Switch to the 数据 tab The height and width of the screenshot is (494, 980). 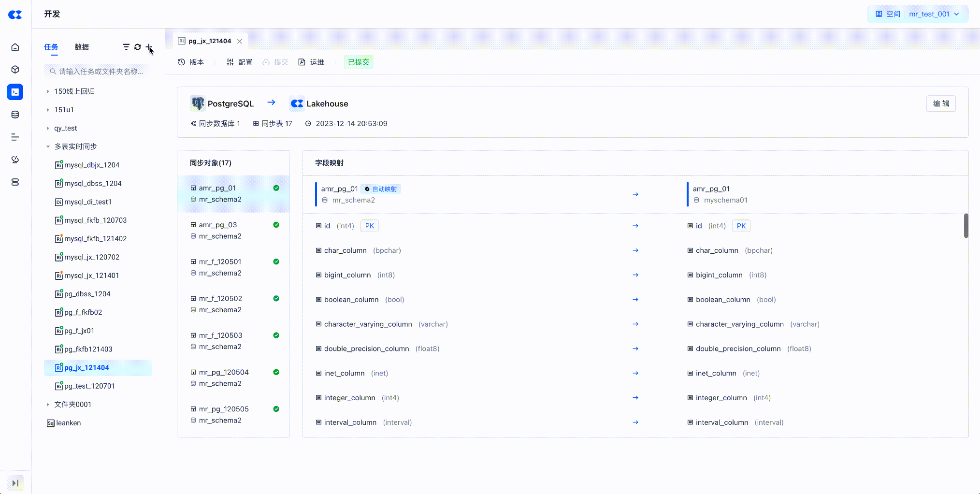[82, 47]
